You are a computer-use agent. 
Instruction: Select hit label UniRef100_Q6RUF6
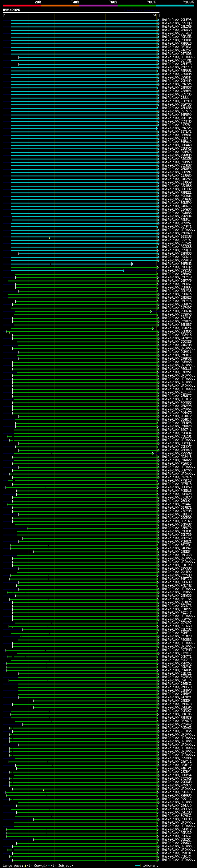click(177, 169)
